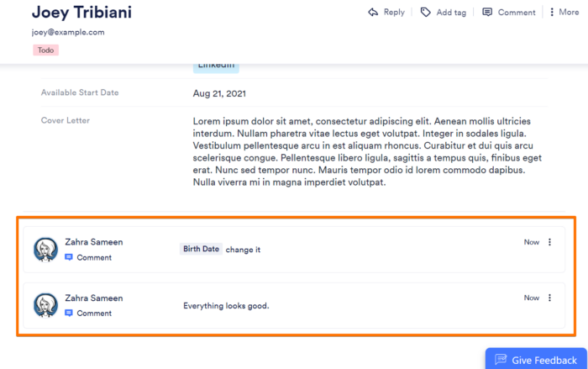Click the Reply arrow icon
Viewport: 588px width, 369px height.
373,13
